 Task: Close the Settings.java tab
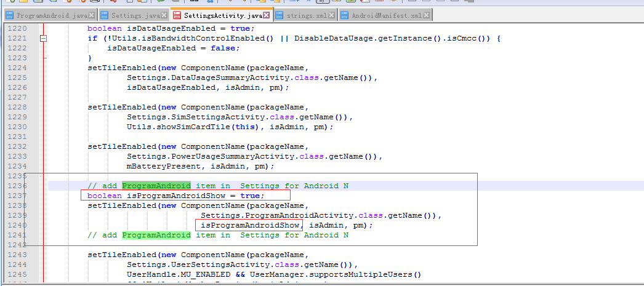pyautogui.click(x=164, y=15)
